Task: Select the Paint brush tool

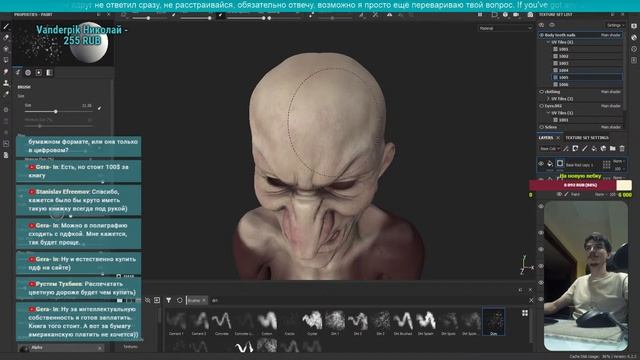Action: tap(6, 26)
